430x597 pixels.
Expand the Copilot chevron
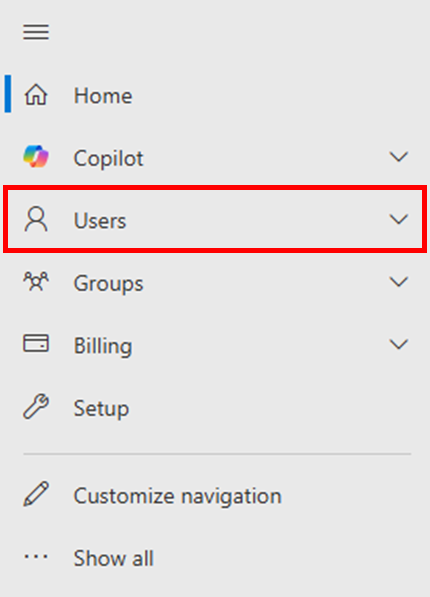tap(399, 157)
